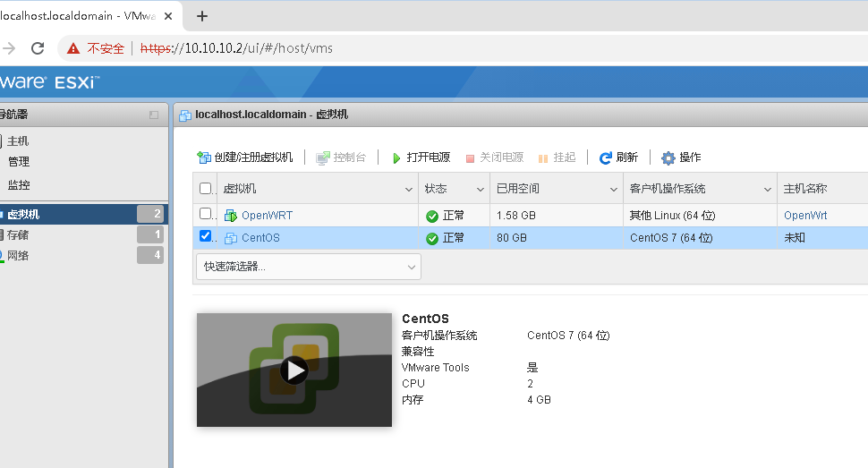Screen dimensions: 868x468
Task: Click the CentOS console preview thumbnail
Action: 294,370
